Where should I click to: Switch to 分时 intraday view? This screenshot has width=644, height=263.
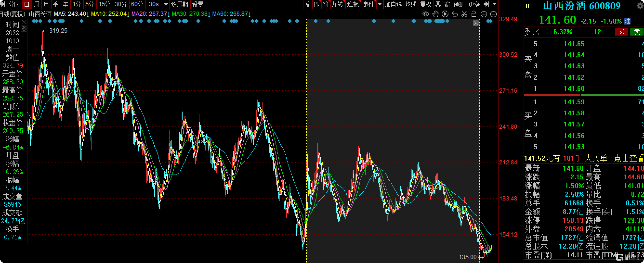tap(14, 4)
